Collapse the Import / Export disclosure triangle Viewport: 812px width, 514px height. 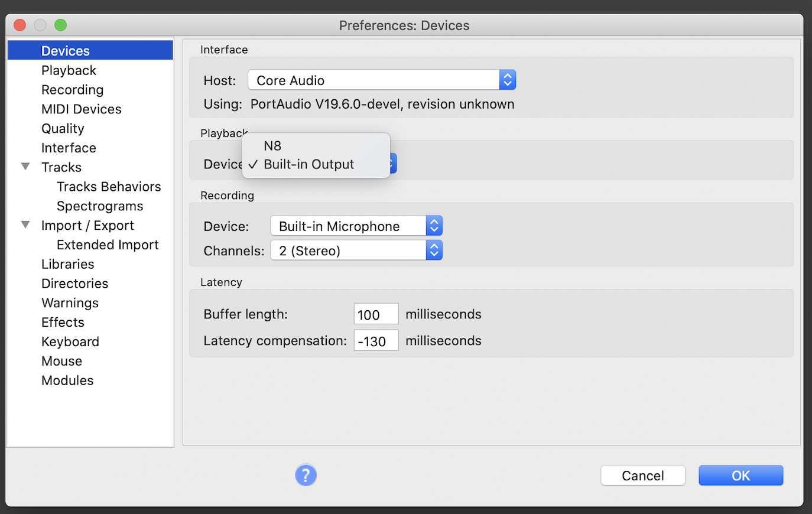25,225
